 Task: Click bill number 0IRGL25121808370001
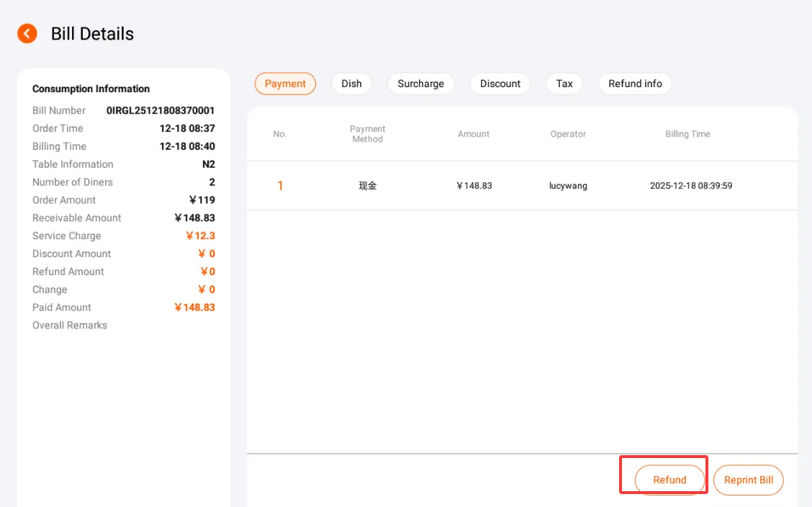pos(161,111)
